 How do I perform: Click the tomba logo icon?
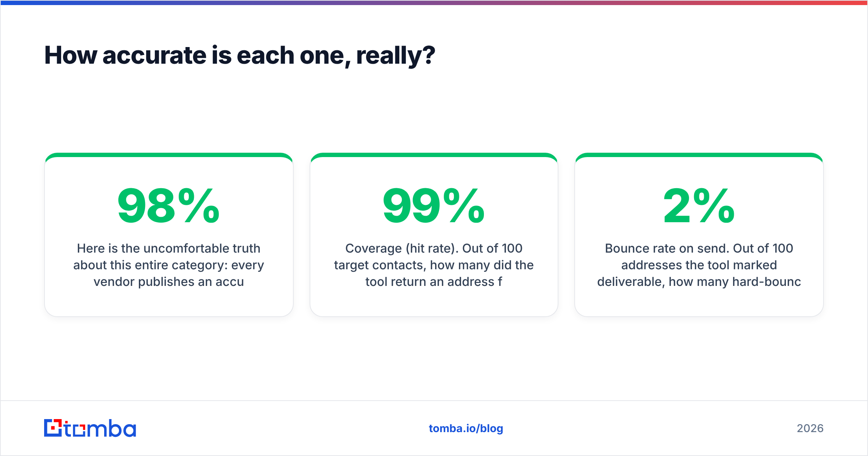pyautogui.click(x=53, y=428)
